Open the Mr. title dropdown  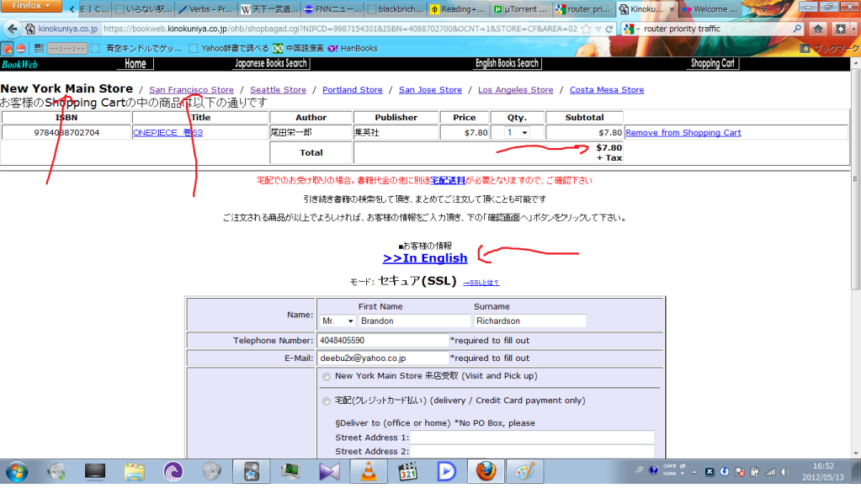pyautogui.click(x=337, y=321)
